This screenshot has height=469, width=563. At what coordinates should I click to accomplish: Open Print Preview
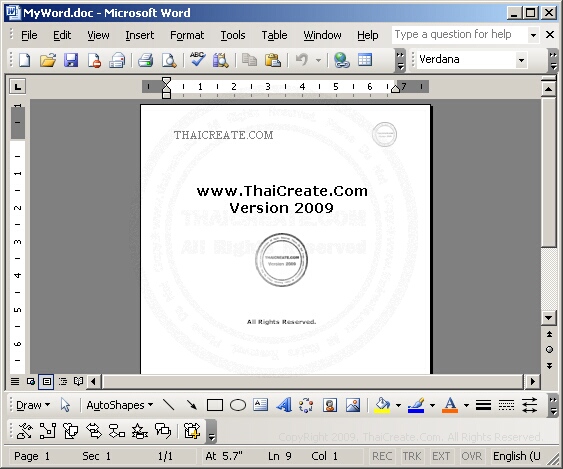pos(169,60)
